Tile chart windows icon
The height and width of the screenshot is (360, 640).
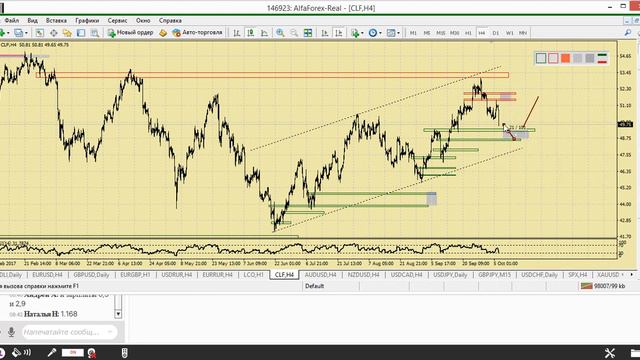click(x=308, y=33)
